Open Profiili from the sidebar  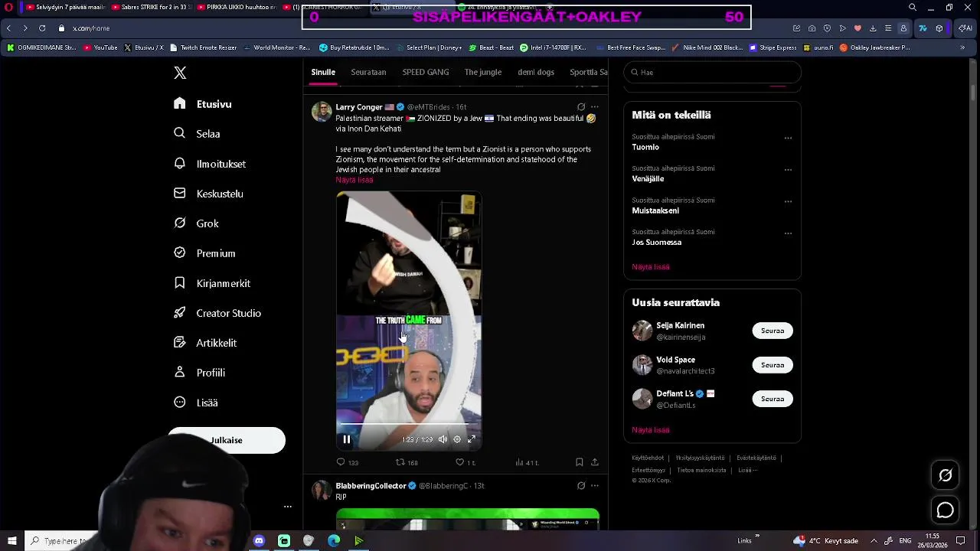tap(199, 373)
